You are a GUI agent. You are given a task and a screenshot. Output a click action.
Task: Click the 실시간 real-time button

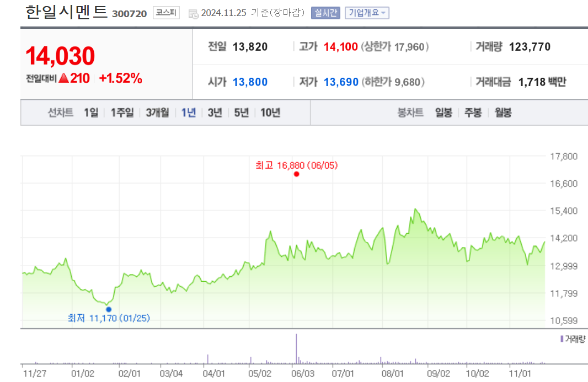coord(325,13)
